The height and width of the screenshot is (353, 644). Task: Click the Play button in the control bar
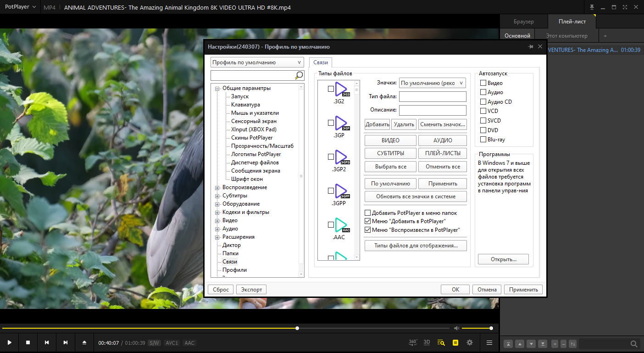coord(9,342)
